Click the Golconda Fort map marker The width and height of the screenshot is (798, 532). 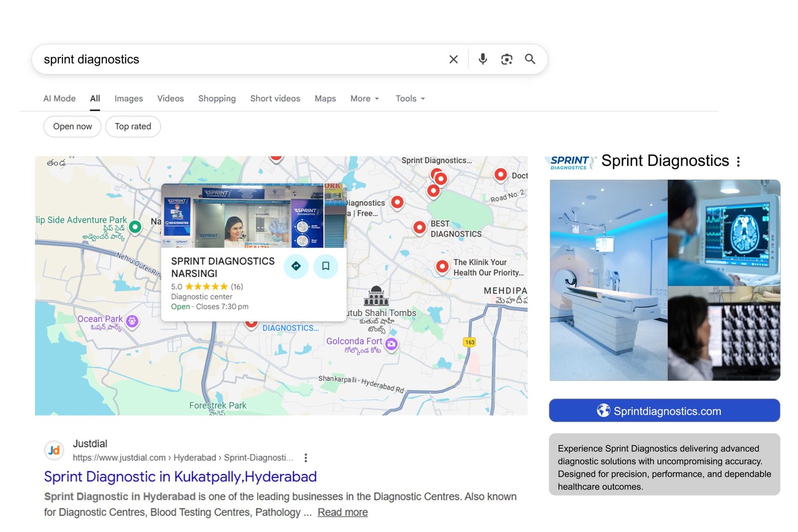click(x=392, y=344)
